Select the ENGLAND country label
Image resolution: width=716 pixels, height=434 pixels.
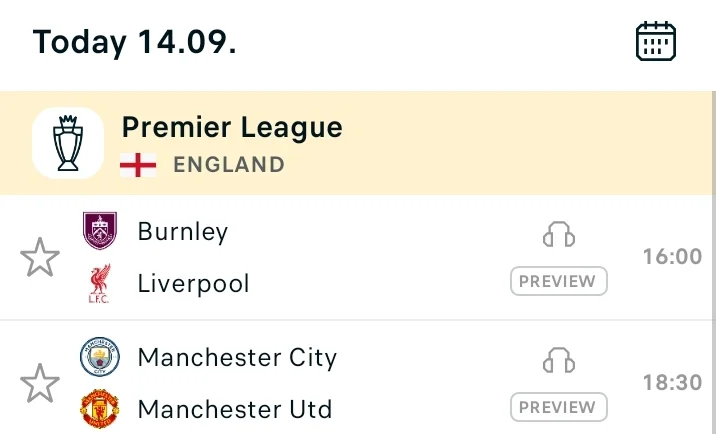click(229, 165)
